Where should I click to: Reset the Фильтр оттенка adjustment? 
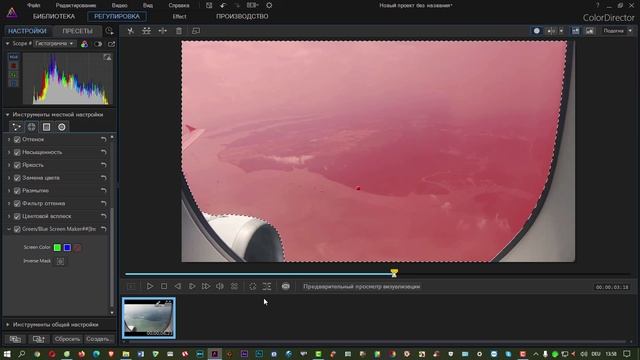[x=104, y=203]
